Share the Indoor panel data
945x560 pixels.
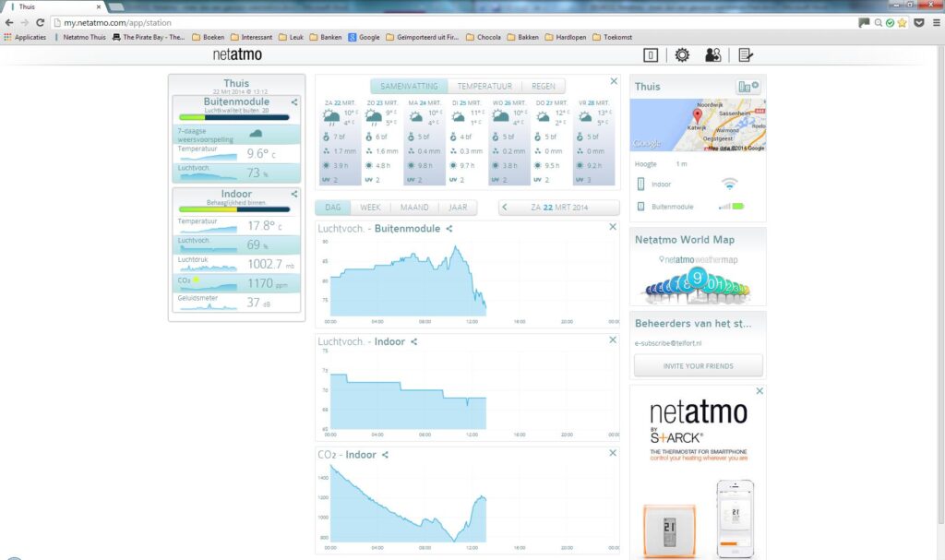pos(294,194)
